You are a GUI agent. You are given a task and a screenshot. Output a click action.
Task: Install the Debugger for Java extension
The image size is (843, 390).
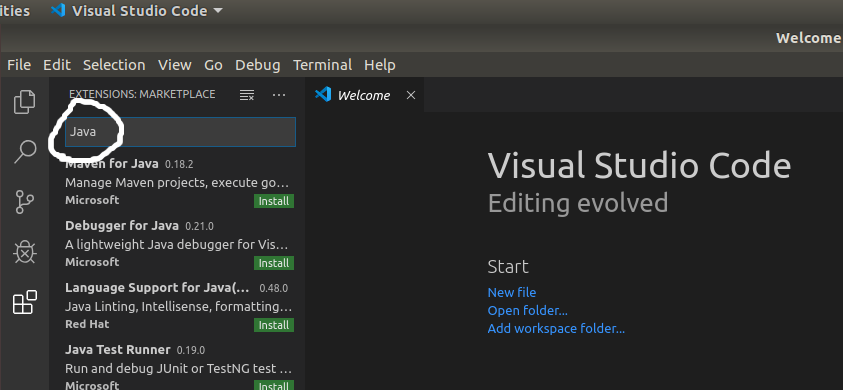pos(274,263)
